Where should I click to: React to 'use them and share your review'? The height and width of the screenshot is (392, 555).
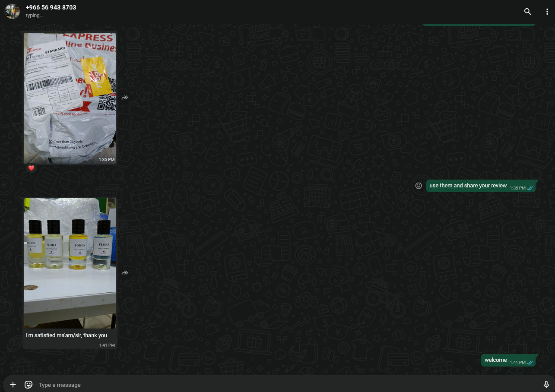(x=418, y=186)
